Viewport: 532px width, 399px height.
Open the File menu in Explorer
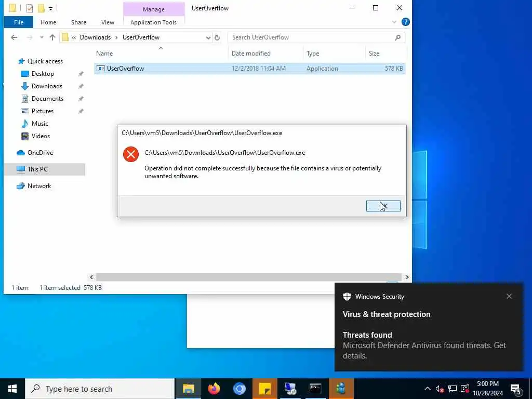19,22
